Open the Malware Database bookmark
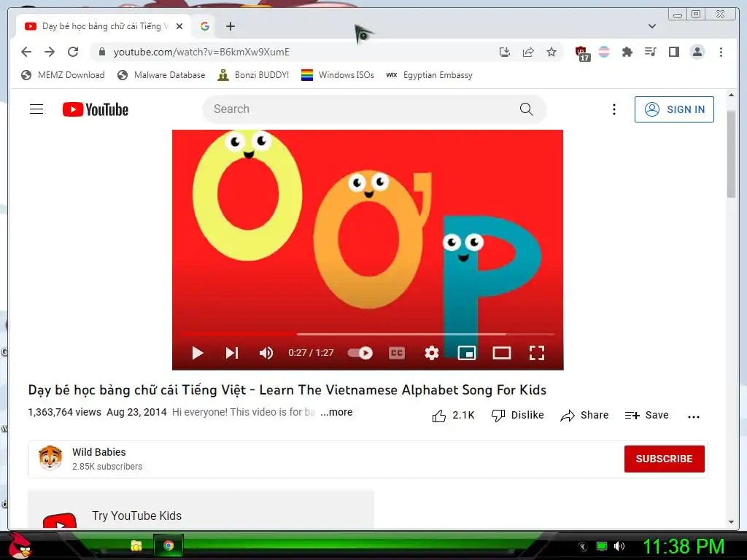747x560 pixels. [161, 75]
